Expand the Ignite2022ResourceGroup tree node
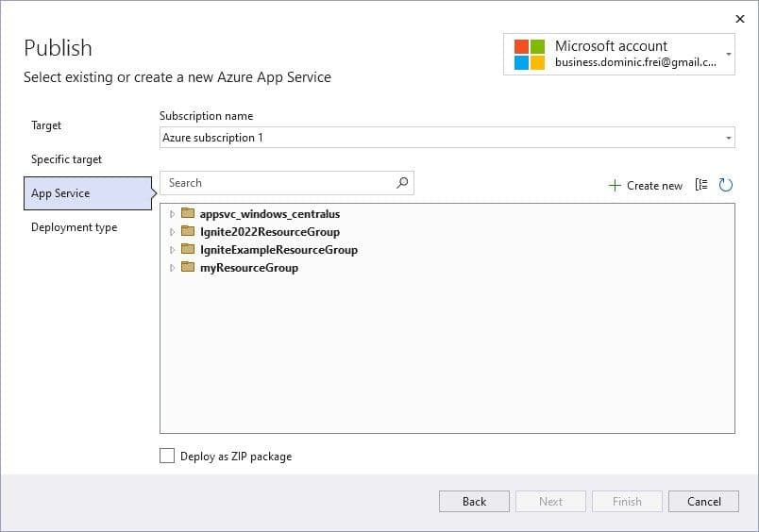This screenshot has height=532, width=759. (172, 232)
